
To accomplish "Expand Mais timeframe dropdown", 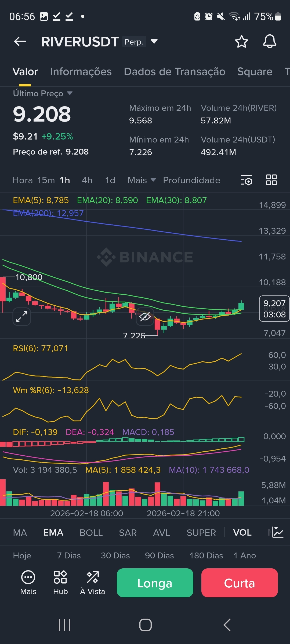I will (x=142, y=180).
